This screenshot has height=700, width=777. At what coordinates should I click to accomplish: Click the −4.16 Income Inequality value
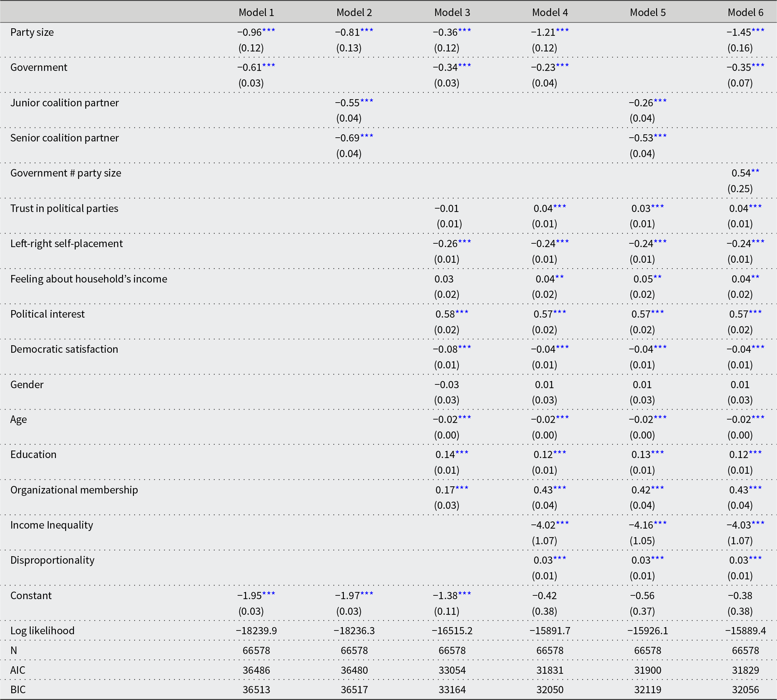pyautogui.click(x=641, y=525)
